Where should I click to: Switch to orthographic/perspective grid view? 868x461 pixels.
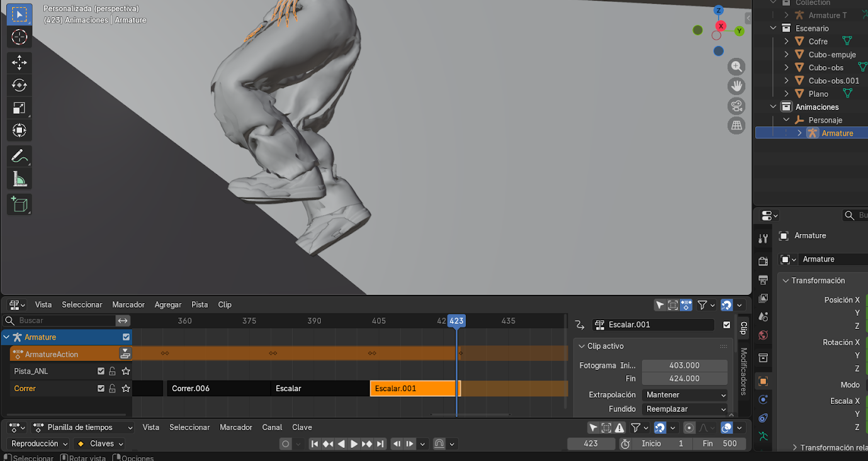(736, 125)
